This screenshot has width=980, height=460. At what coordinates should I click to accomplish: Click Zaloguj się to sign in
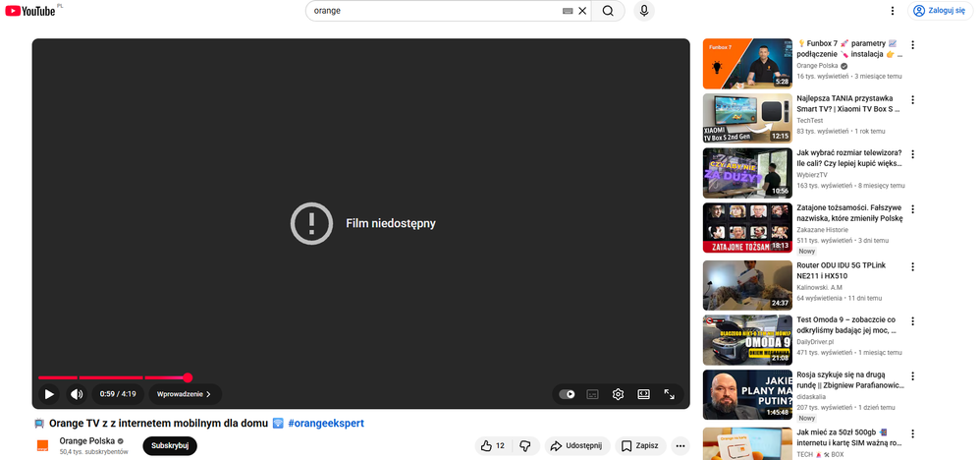[x=940, y=11]
